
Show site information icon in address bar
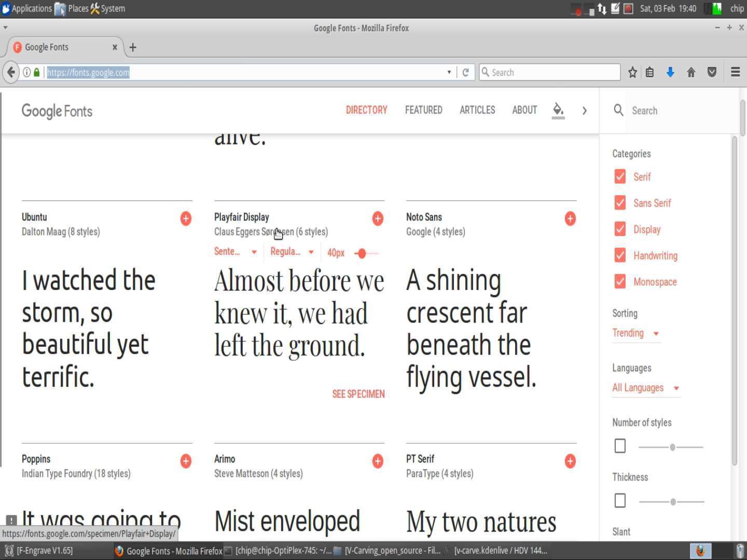[x=26, y=73]
